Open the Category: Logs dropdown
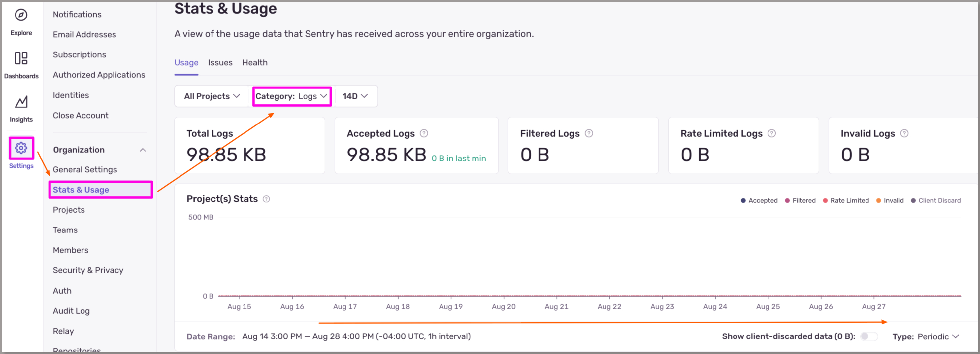The image size is (980, 354). (x=291, y=96)
